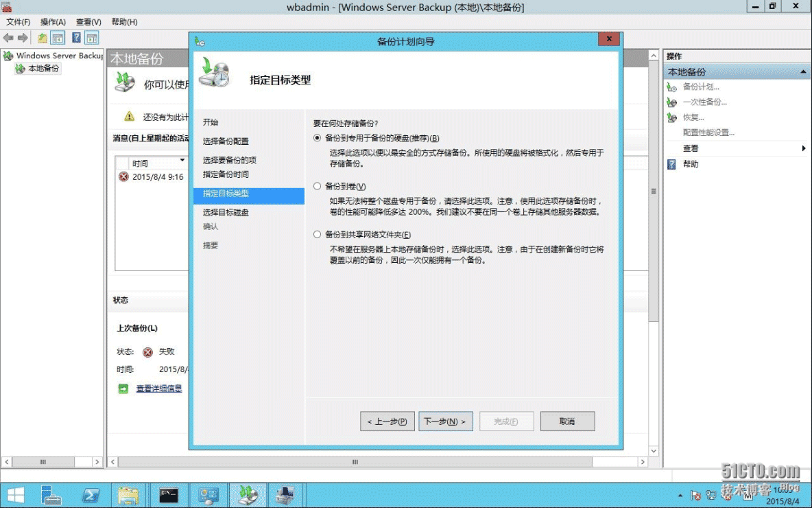The image size is (812, 508).
Task: Select 本地备份 node in the console tree
Action: coord(43,69)
